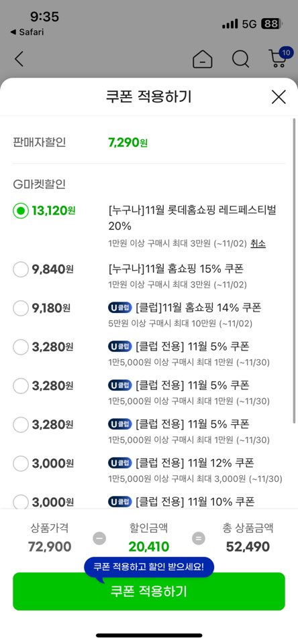Tap the U클럽 badge on 14% coupon
The width and height of the screenshot is (298, 644).
coord(119,307)
